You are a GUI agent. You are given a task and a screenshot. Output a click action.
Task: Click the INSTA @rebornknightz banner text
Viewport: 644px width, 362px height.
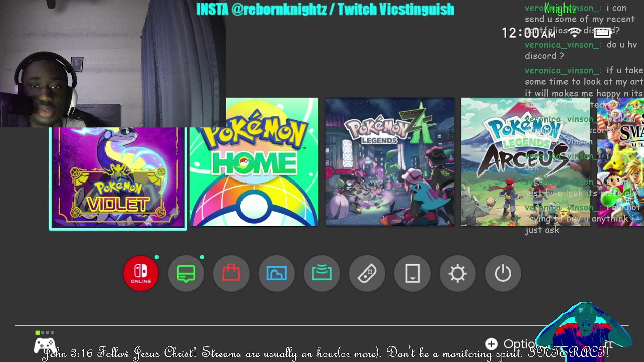coord(325,9)
